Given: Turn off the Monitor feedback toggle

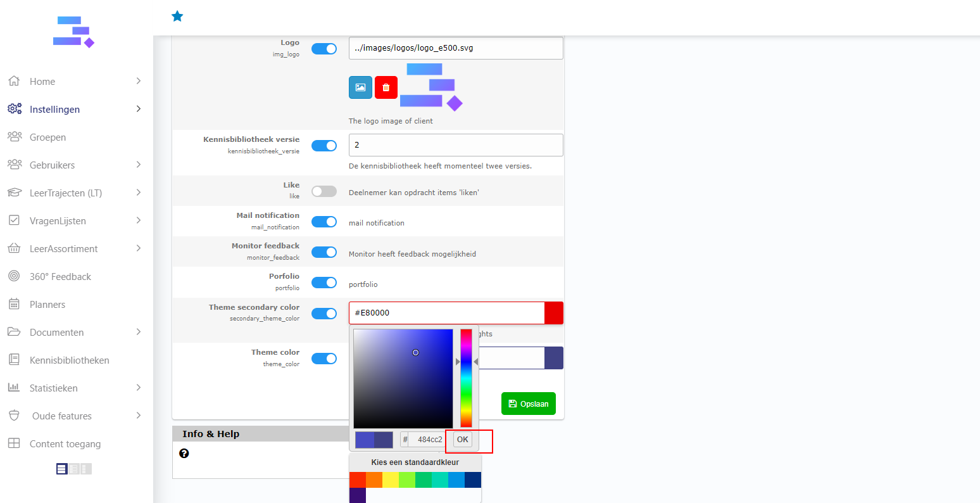Looking at the screenshot, I should [x=324, y=252].
